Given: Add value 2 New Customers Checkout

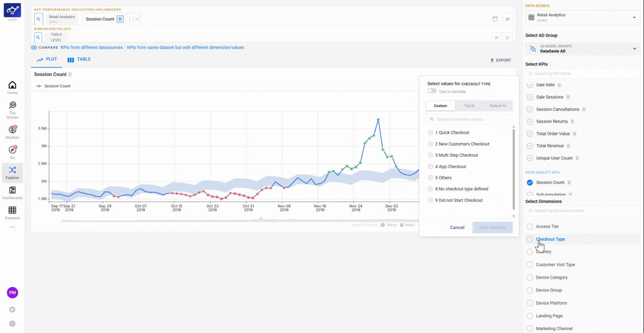Looking at the screenshot, I should [430, 144].
